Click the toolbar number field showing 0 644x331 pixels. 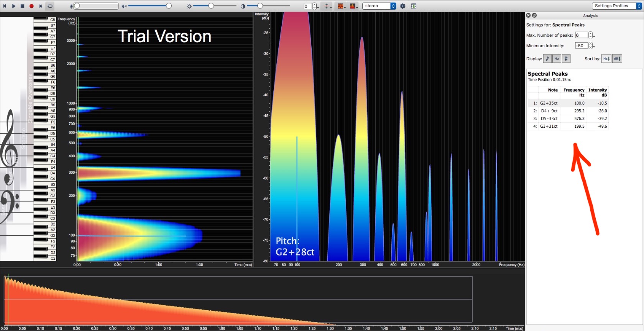[308, 6]
